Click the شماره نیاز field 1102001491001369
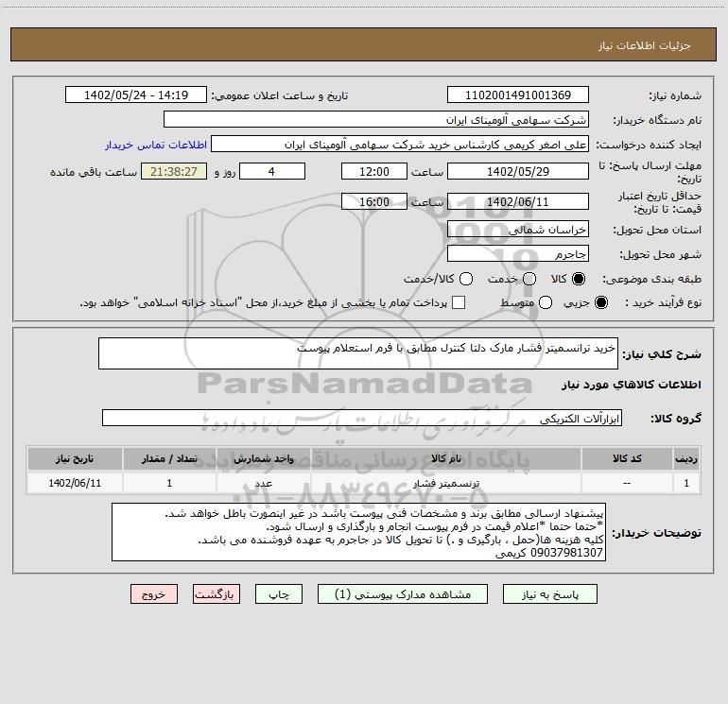This screenshot has height=704, width=728. (x=518, y=94)
